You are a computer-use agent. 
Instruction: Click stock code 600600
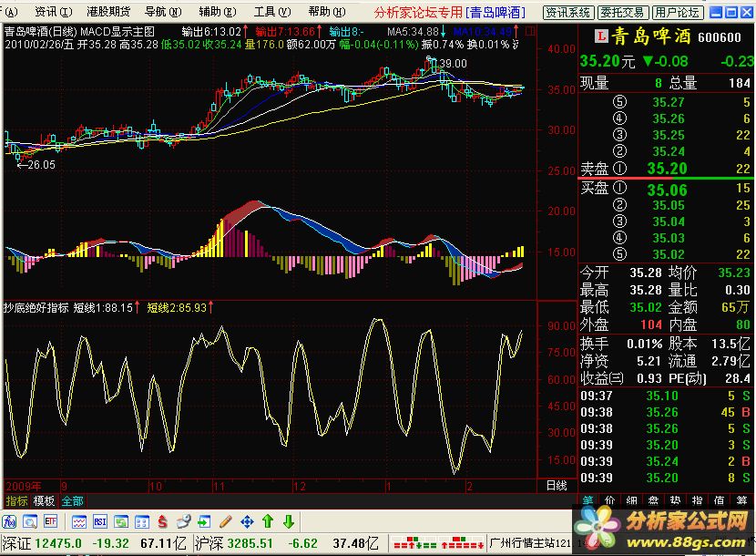(719, 37)
